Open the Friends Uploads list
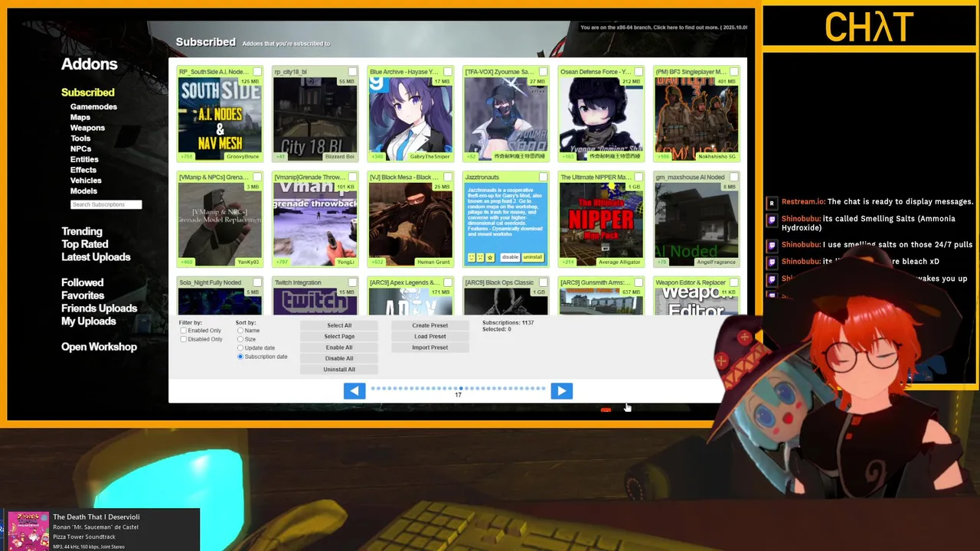 pos(100,308)
